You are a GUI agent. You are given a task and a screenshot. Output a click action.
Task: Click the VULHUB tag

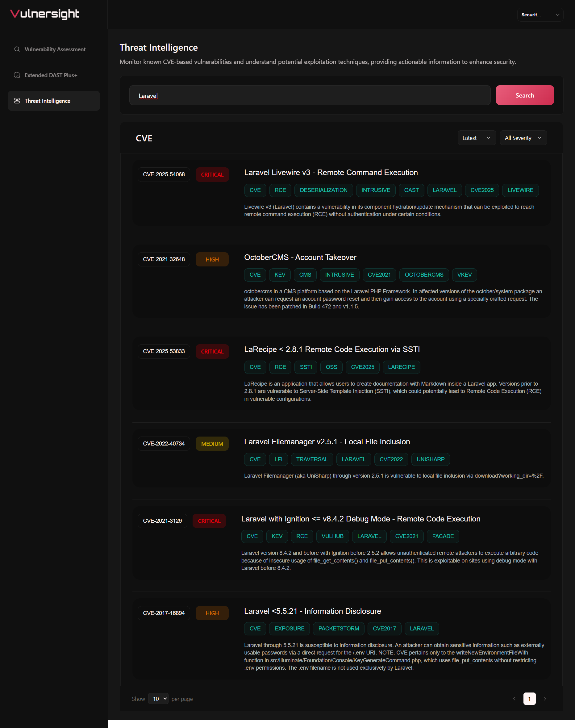(x=332, y=536)
